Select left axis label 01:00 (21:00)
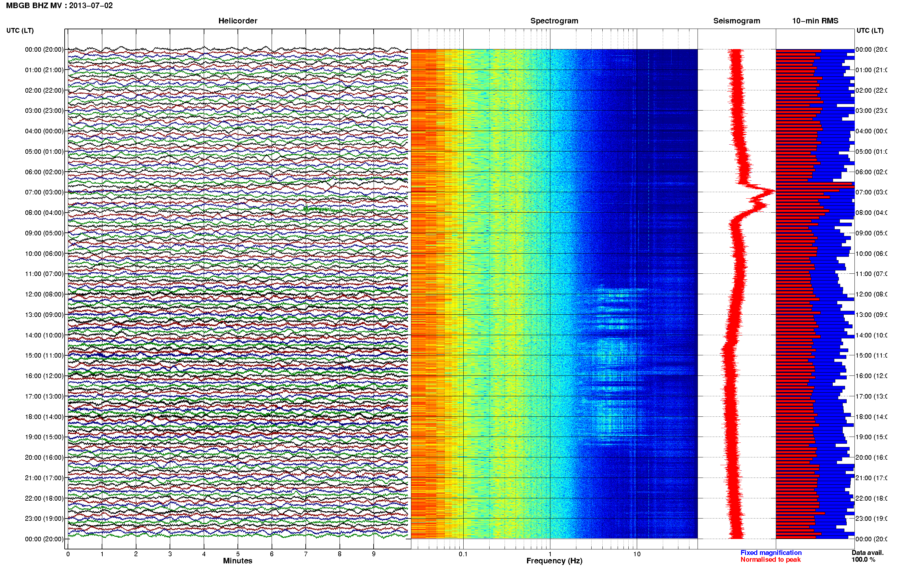The height and width of the screenshot is (578, 924). pos(44,70)
